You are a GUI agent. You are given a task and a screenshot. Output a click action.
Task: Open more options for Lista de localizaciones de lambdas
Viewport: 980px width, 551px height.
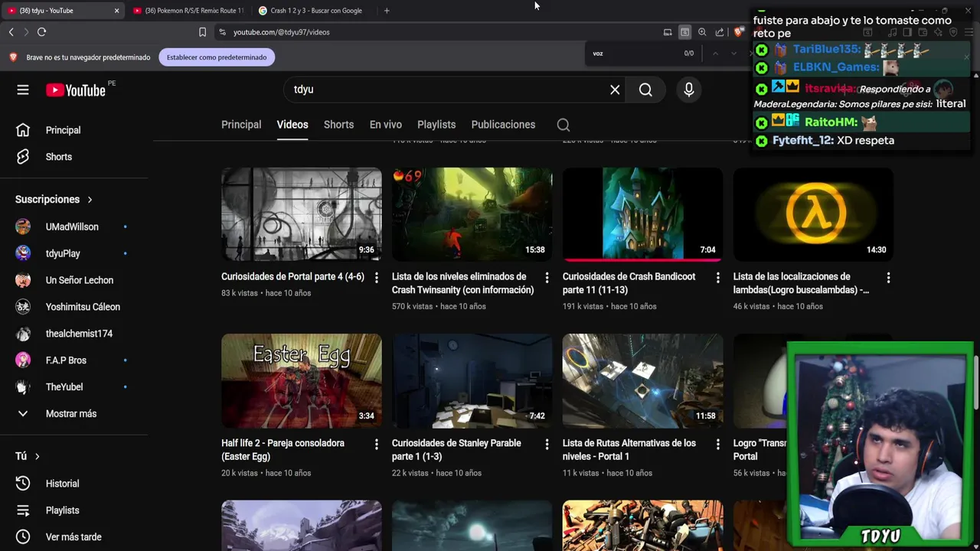coord(888,278)
